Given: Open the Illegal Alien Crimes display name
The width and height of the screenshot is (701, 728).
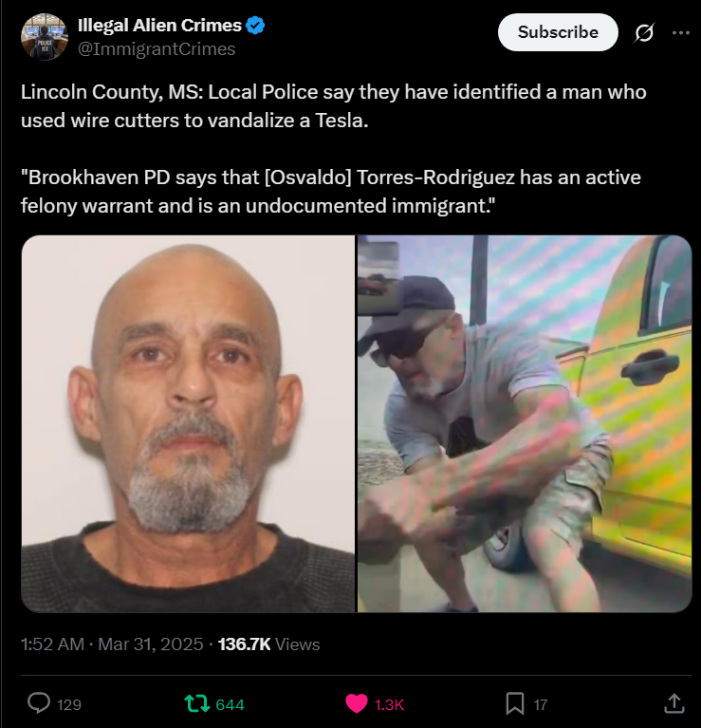Looking at the screenshot, I should point(159,25).
